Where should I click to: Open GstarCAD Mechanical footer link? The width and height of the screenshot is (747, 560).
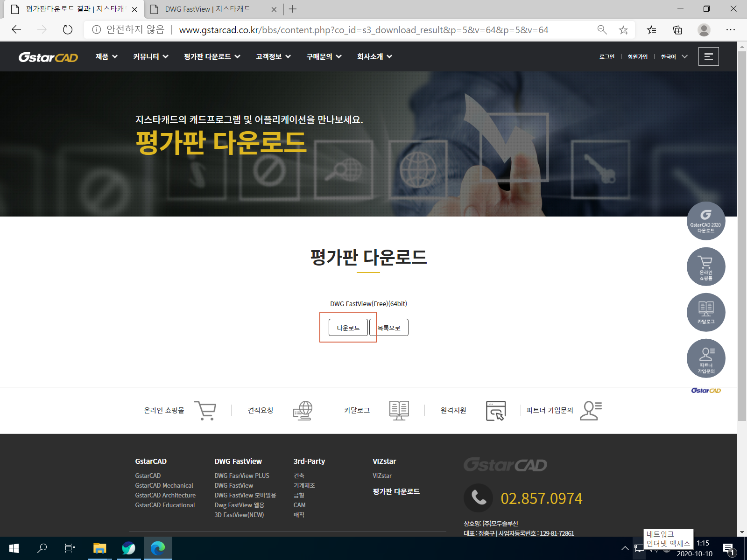coord(164,485)
